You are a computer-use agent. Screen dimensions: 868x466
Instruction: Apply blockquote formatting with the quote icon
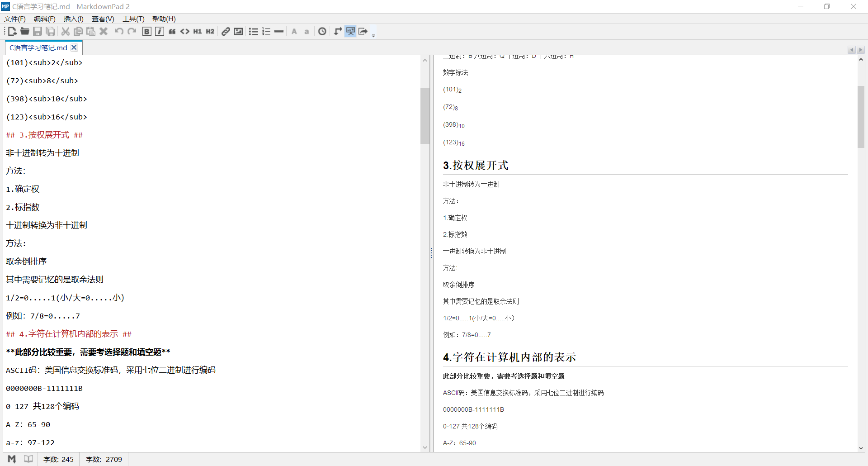(x=172, y=31)
